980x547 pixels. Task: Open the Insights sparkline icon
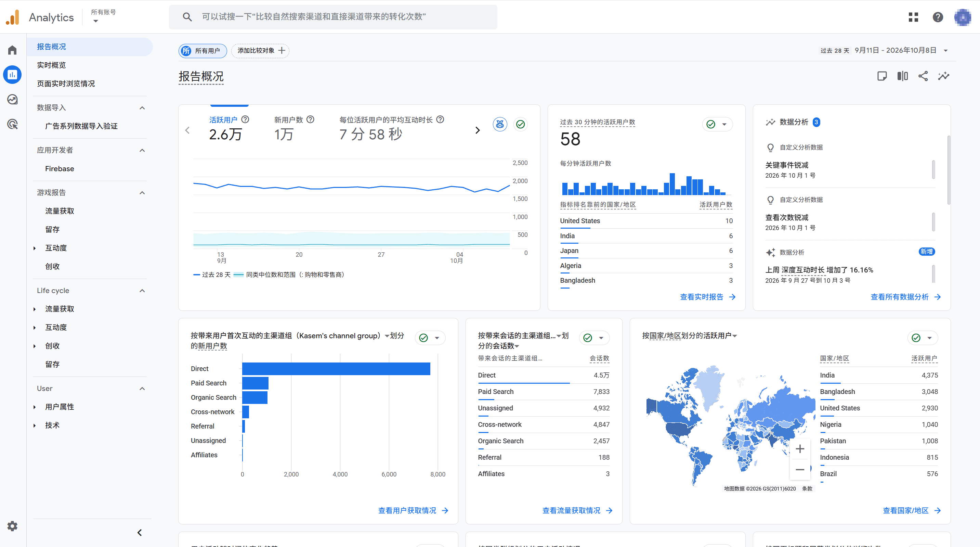(943, 76)
